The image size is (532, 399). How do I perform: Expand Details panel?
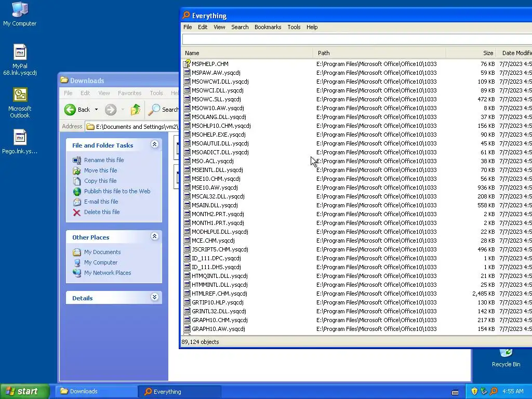click(154, 297)
